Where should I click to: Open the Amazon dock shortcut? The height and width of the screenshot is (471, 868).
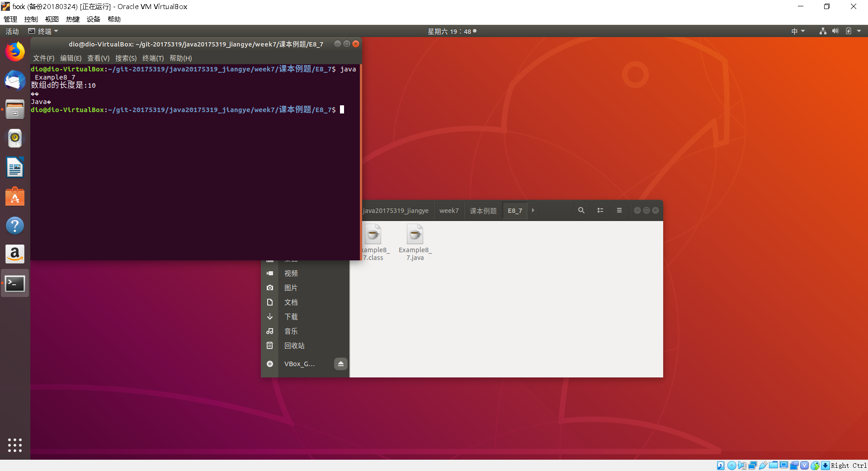[15, 254]
